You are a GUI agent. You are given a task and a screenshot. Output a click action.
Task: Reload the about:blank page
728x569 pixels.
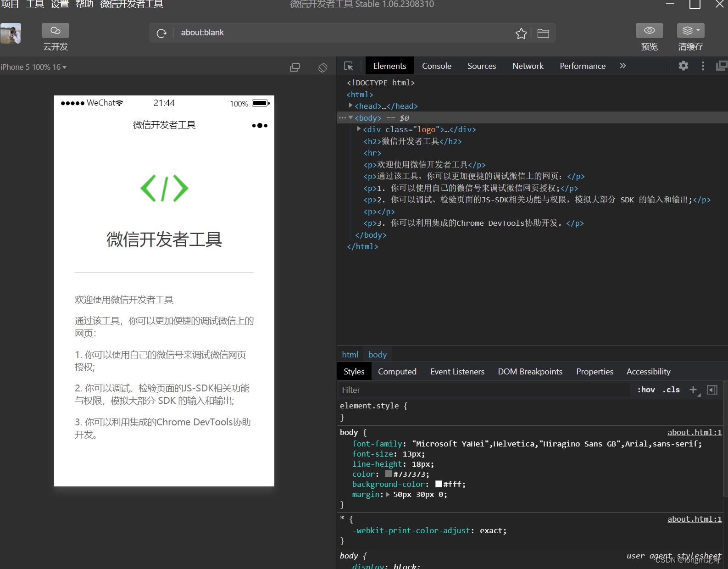[x=161, y=33]
